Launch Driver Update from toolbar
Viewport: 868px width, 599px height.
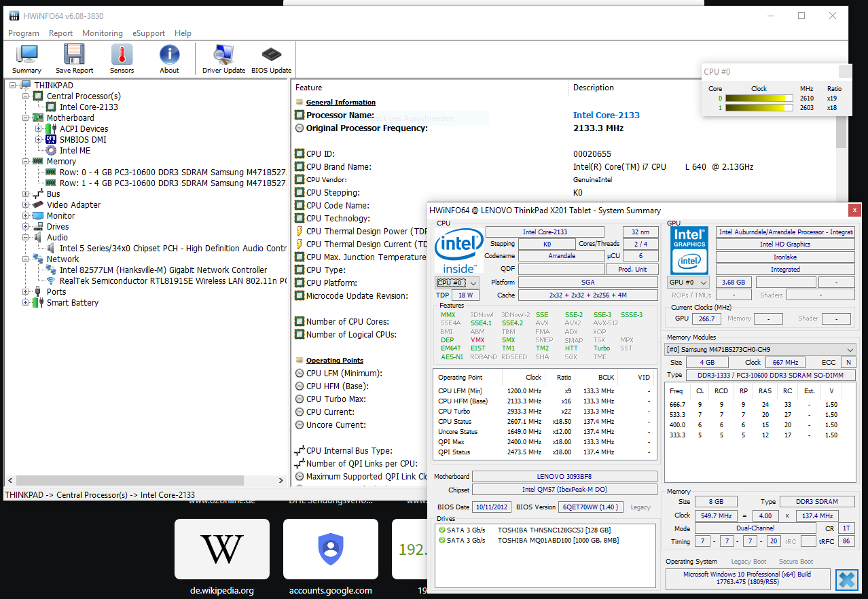coord(223,55)
